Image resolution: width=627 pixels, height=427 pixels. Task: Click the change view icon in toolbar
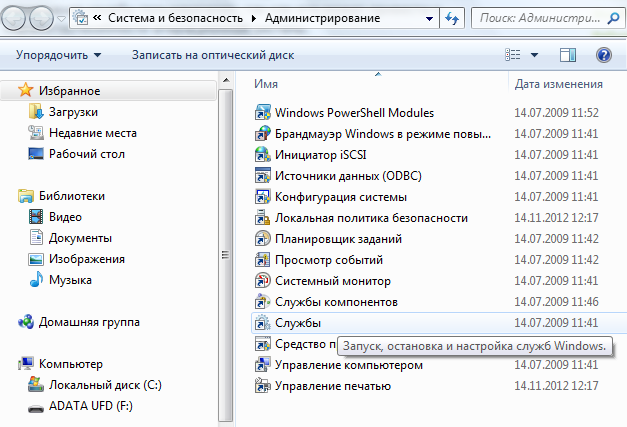(513, 55)
